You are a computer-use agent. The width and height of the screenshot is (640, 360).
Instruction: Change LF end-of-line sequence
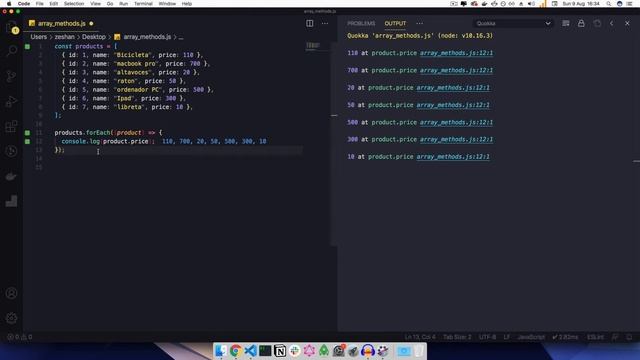coord(507,337)
